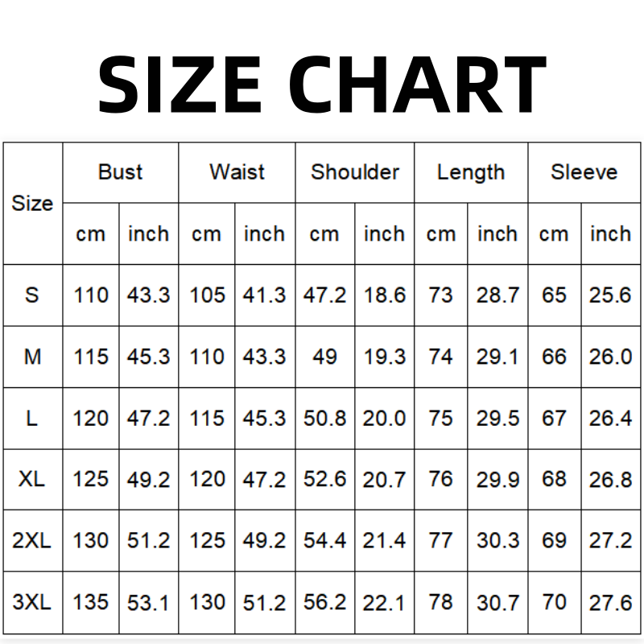Click the Length column header
Viewport: 644px width, 644px height.
471,172
